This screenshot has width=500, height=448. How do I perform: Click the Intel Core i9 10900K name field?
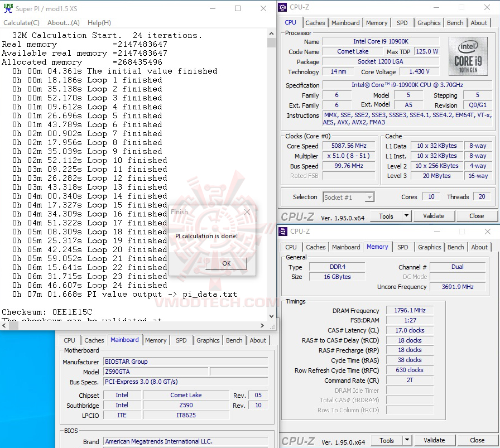(x=381, y=41)
